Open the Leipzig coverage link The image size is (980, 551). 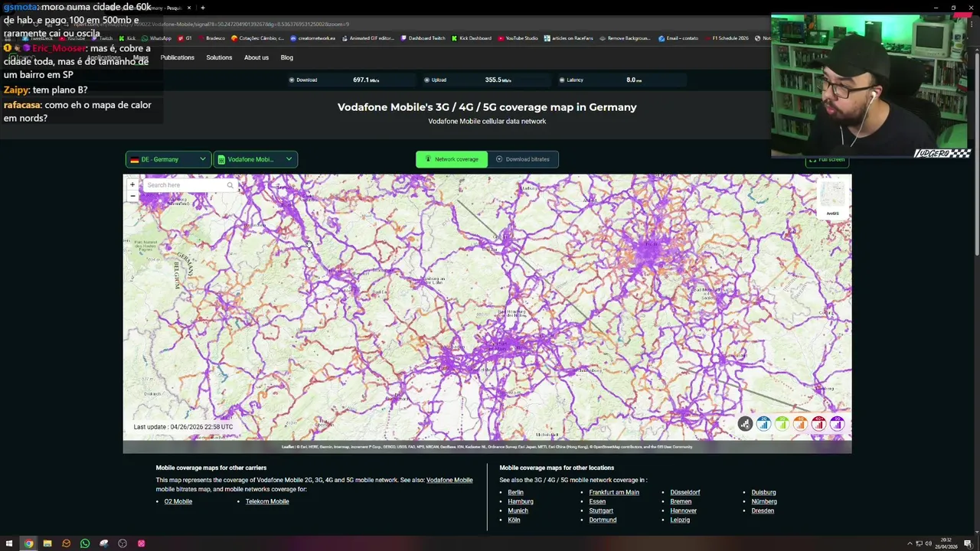click(680, 520)
